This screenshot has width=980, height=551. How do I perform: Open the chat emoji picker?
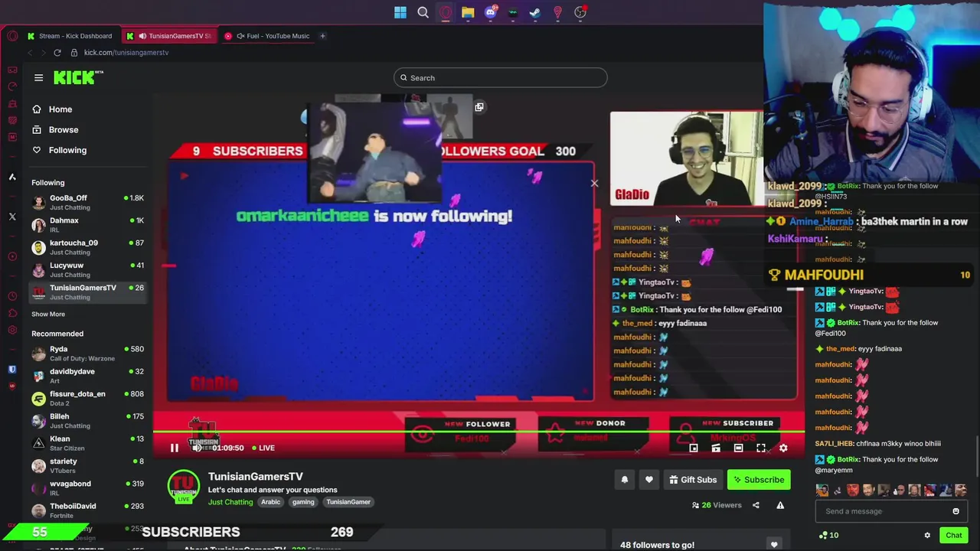coord(955,511)
